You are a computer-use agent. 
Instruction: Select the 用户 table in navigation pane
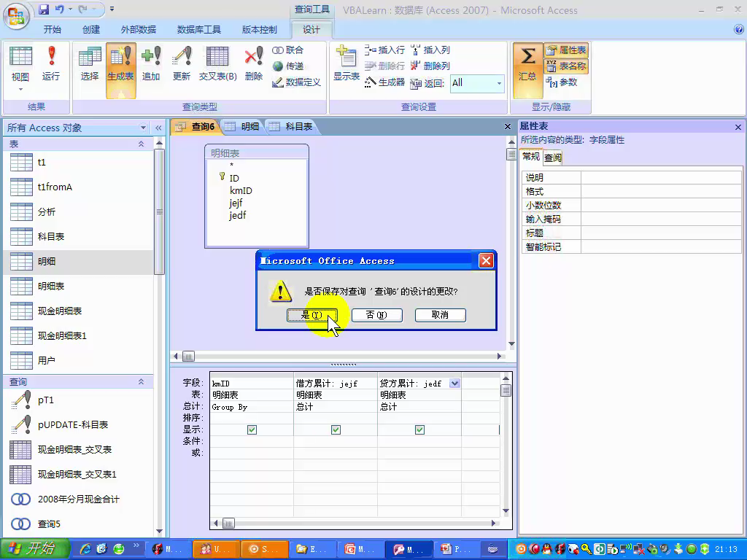(x=79, y=360)
